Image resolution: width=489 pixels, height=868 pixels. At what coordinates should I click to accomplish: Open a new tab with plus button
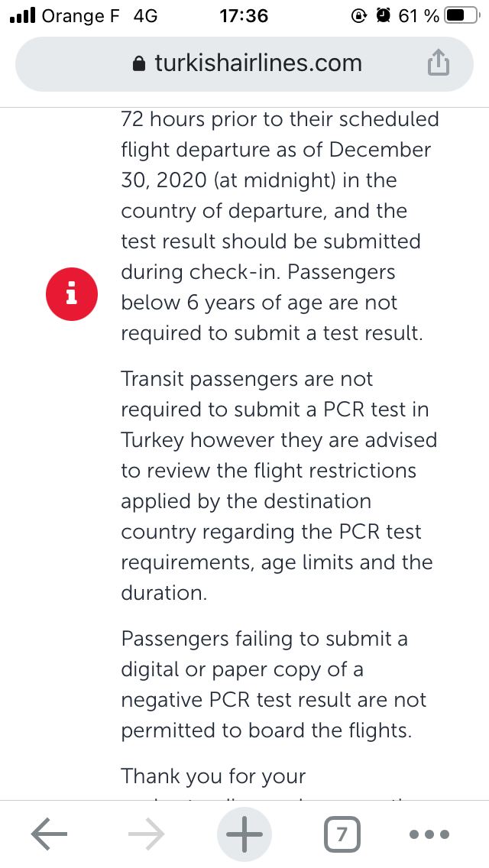coord(244,833)
